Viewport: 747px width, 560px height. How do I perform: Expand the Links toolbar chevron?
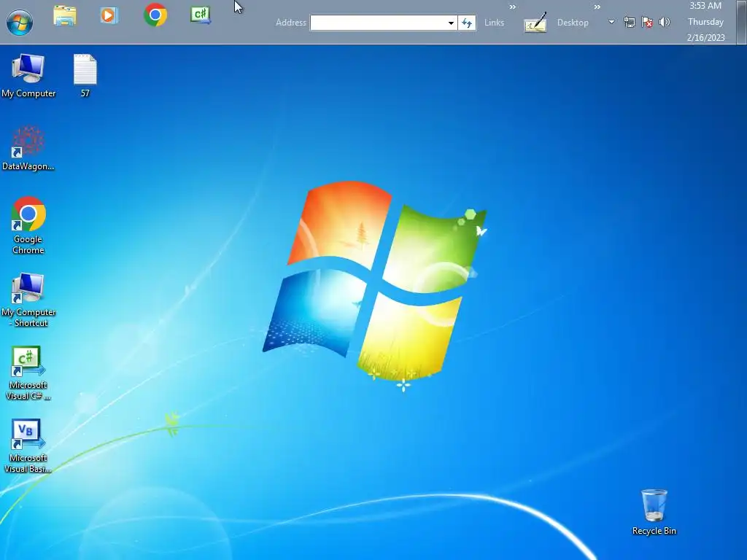pos(513,7)
